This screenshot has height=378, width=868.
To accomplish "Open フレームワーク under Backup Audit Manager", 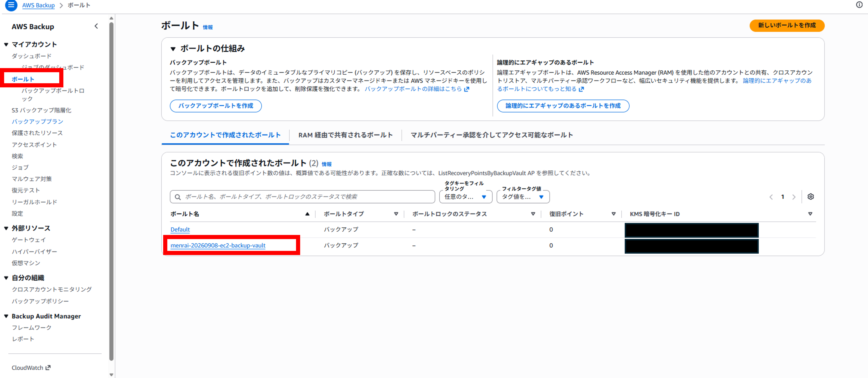I will (x=32, y=327).
